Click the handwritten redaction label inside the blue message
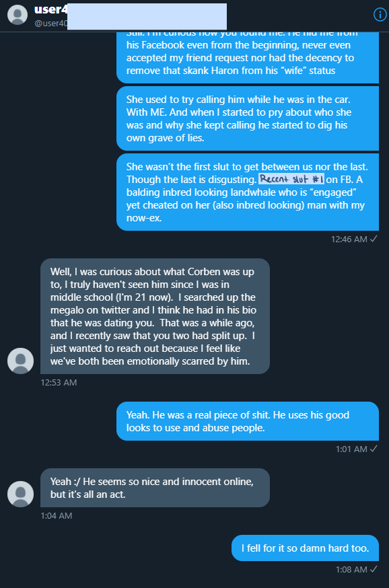 [291, 179]
